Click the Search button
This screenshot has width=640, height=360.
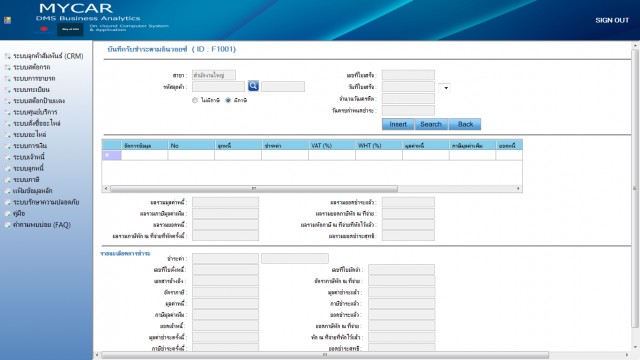point(431,124)
